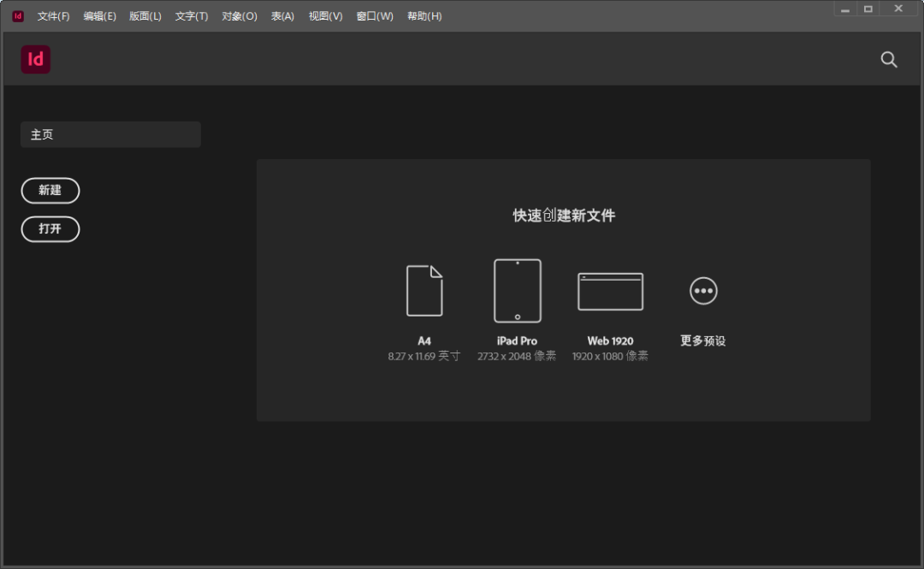The image size is (924, 569).
Task: Click the iPad Pro preset label
Action: click(x=517, y=341)
